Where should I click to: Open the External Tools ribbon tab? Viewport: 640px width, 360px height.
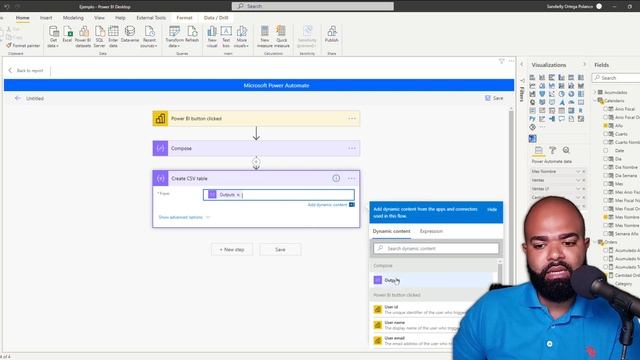coord(151,18)
